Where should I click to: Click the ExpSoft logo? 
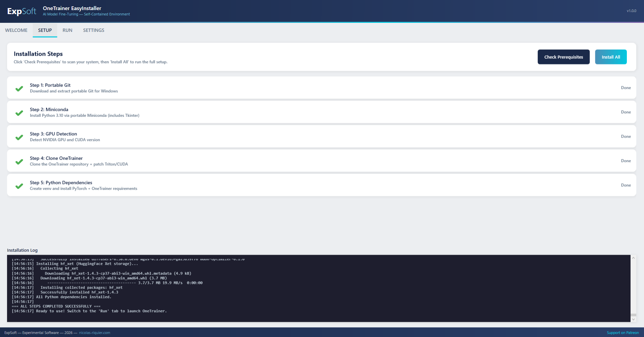22,11
